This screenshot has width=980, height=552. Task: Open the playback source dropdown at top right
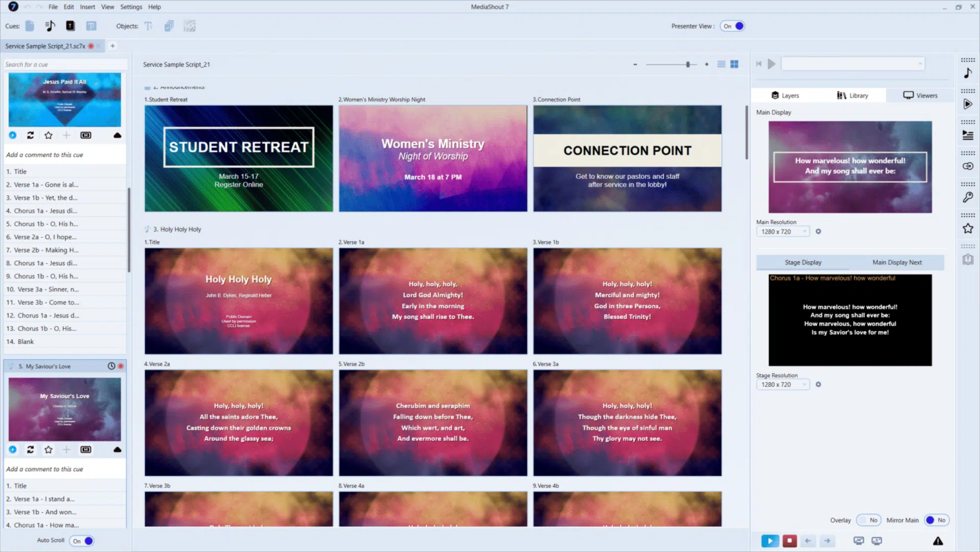pyautogui.click(x=920, y=64)
